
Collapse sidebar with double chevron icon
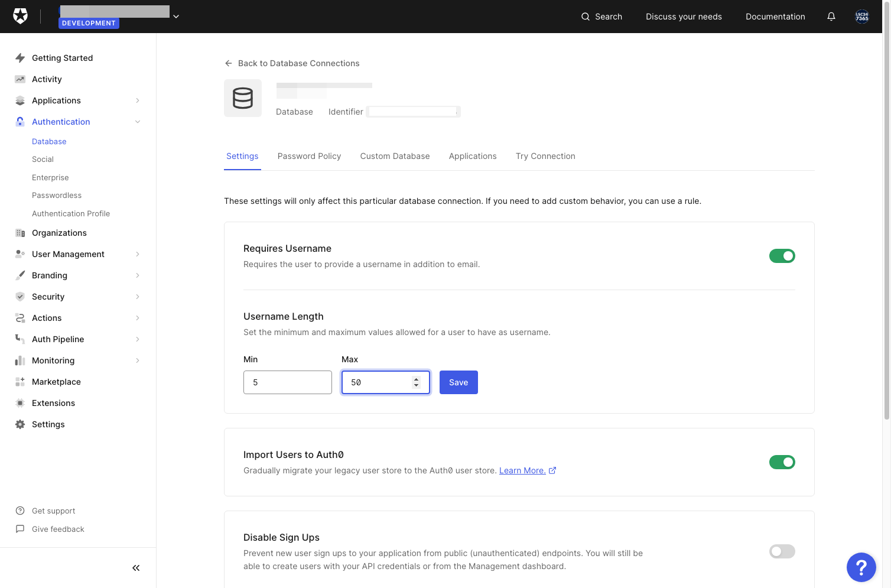tap(136, 568)
